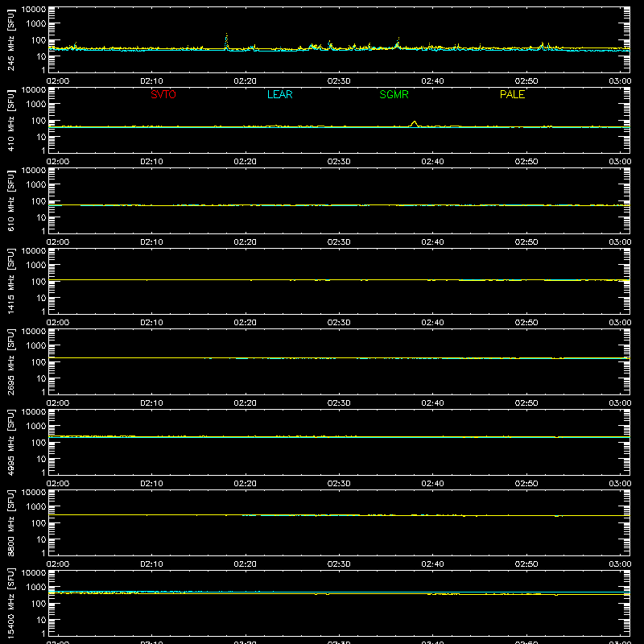Select the 15400 MHz [SFU] axis title
644x644 pixels.
pos(10,603)
